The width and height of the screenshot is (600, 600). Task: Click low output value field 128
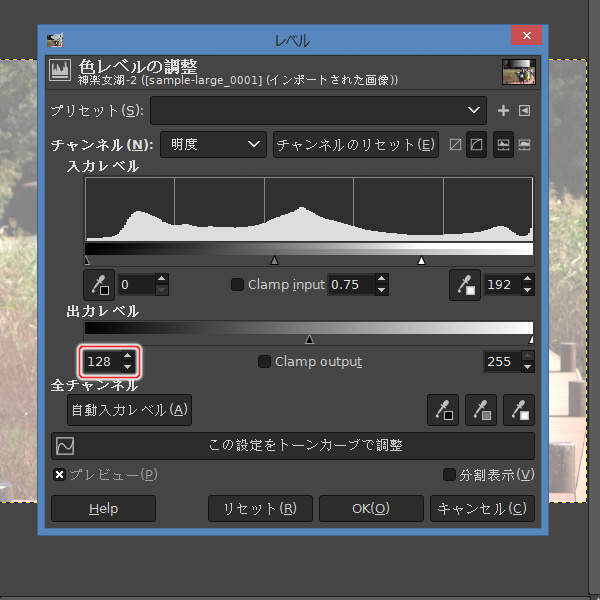click(103, 362)
